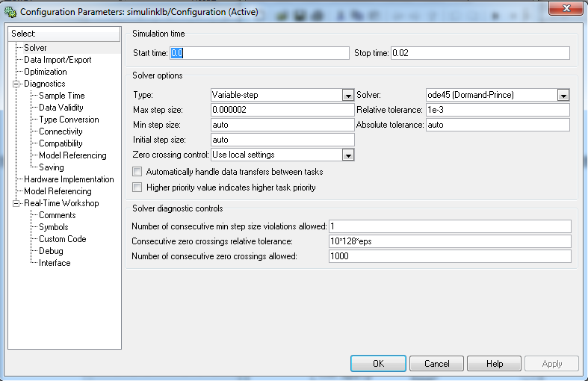The image size is (588, 381).
Task: Click the Variable-step type combo box
Action: pyautogui.click(x=282, y=95)
